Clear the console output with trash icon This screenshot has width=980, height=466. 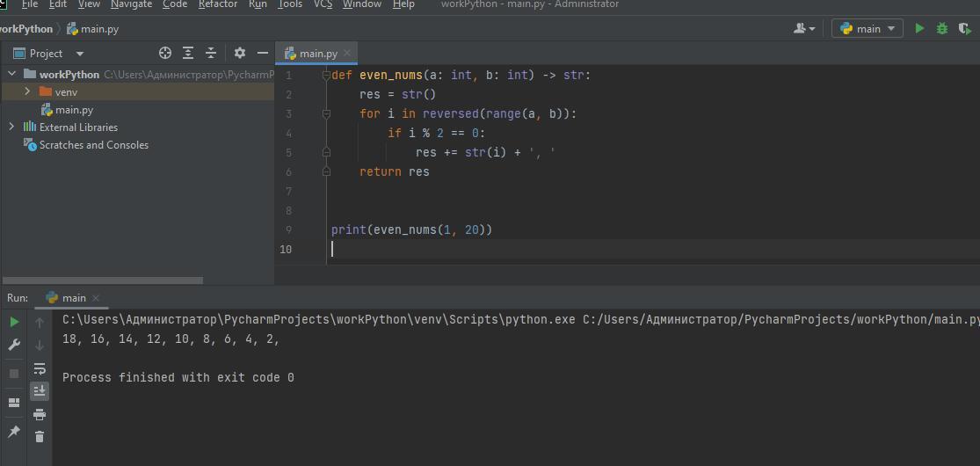click(40, 436)
